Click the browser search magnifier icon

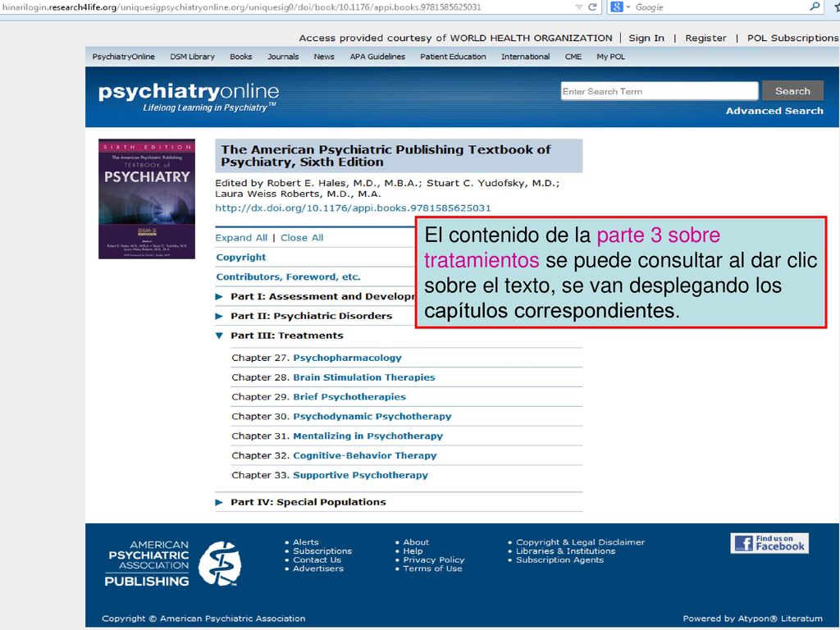pos(815,7)
